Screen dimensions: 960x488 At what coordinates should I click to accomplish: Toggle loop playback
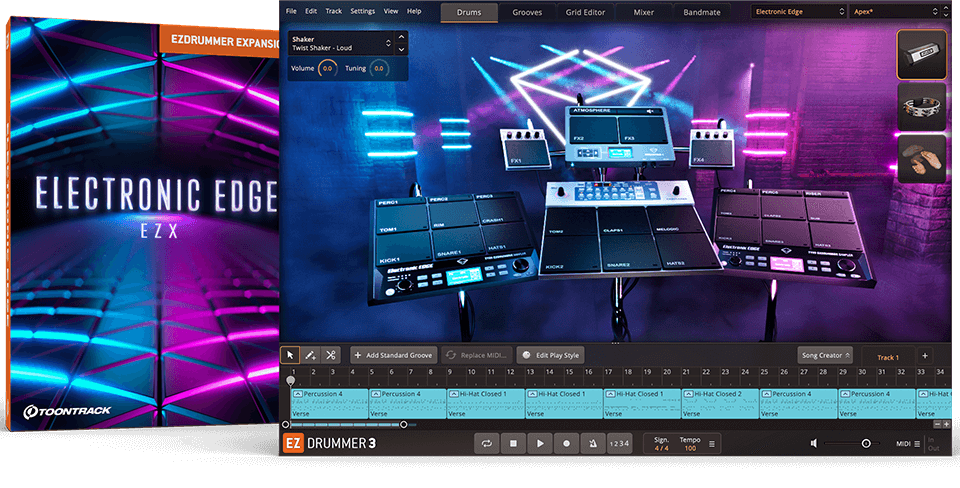pyautogui.click(x=487, y=443)
